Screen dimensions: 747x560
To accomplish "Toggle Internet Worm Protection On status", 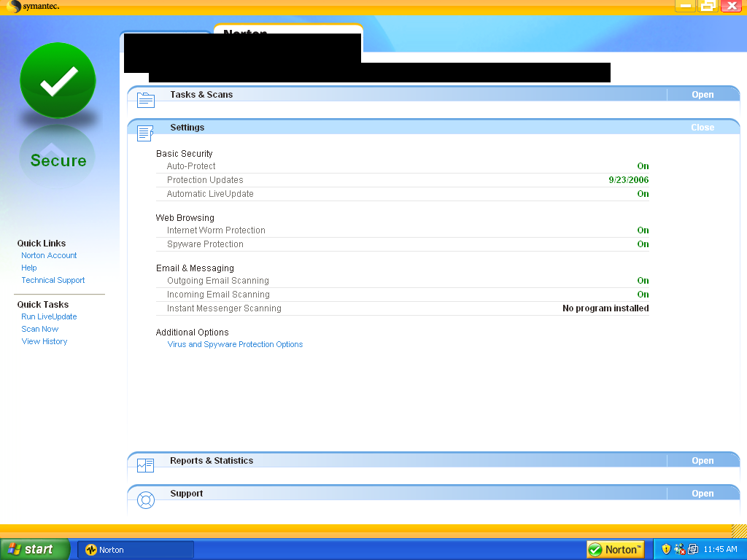I will (643, 230).
